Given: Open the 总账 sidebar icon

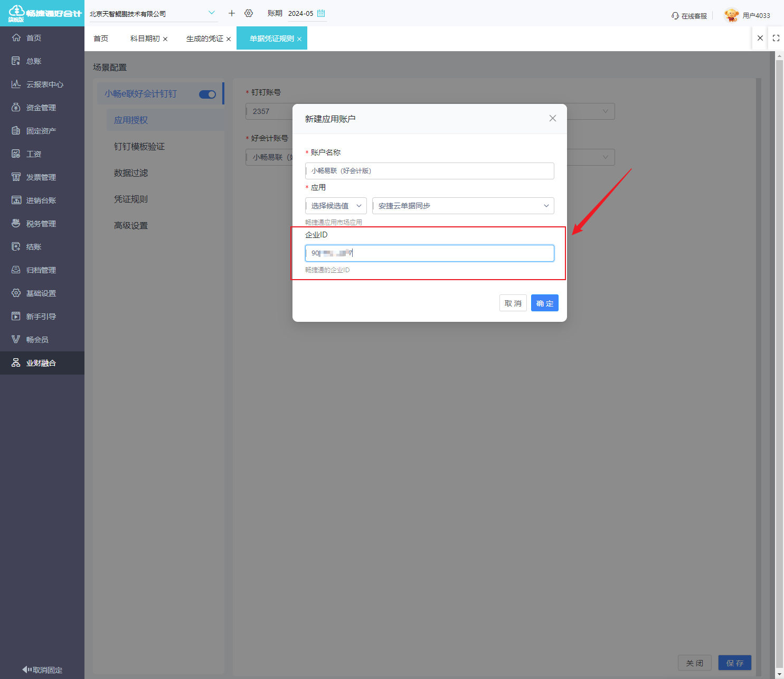Looking at the screenshot, I should [x=16, y=61].
